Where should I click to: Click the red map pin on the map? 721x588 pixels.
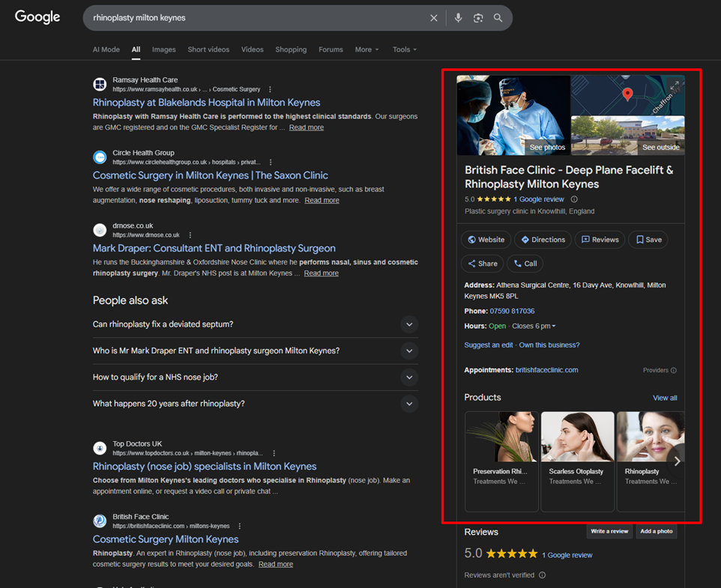click(x=627, y=94)
